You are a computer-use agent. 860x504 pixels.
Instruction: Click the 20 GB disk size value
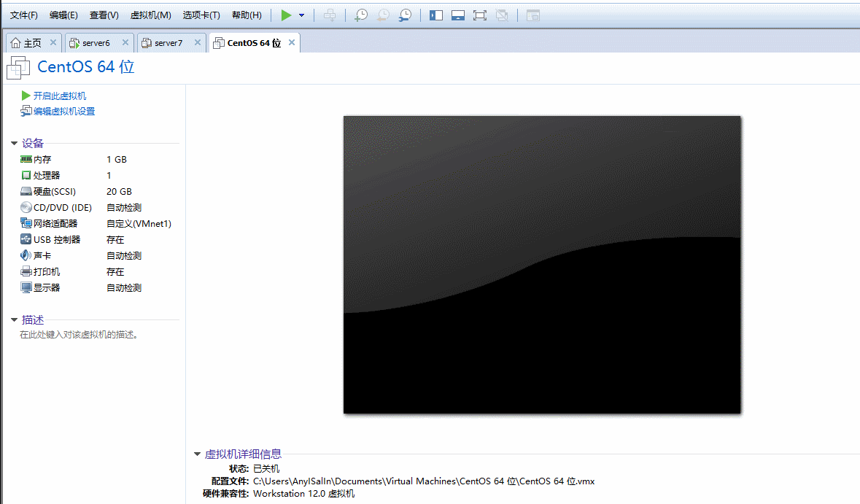(x=119, y=191)
